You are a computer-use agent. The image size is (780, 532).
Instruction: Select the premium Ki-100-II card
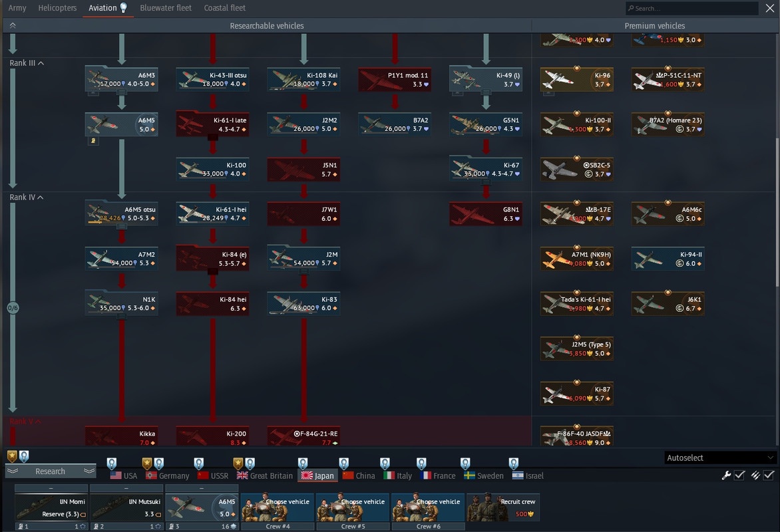click(x=576, y=124)
